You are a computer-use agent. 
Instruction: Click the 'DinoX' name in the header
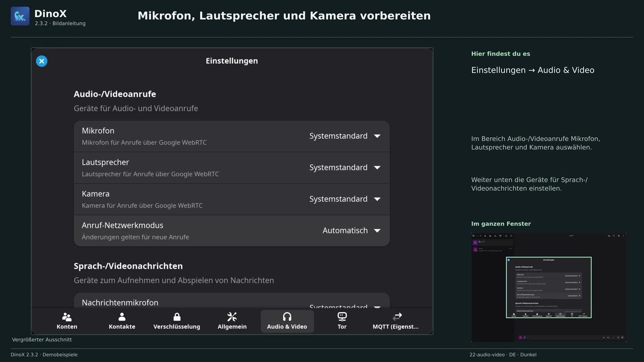click(x=50, y=14)
